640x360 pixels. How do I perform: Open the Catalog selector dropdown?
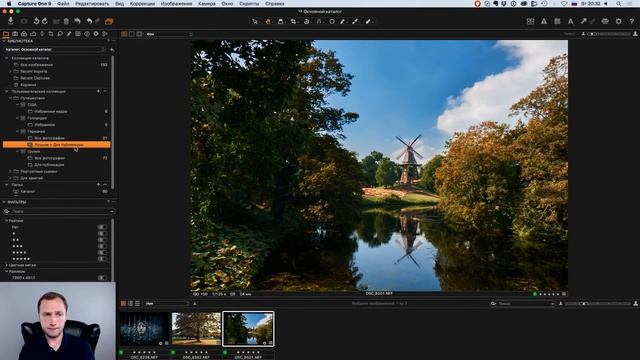point(55,49)
